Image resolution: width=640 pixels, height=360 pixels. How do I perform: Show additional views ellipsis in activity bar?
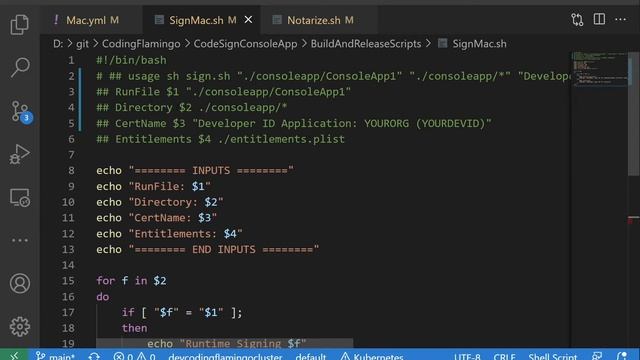[20, 240]
